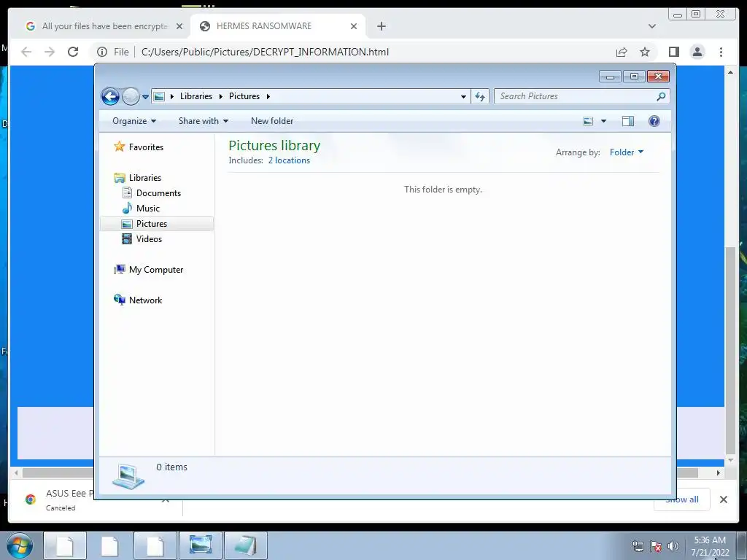The image size is (747, 560).
Task: Open address bar history dropdown
Action: (x=463, y=97)
